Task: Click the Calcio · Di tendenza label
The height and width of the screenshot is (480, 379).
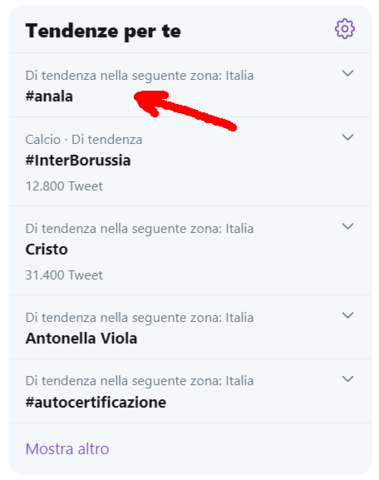Action: click(x=84, y=139)
